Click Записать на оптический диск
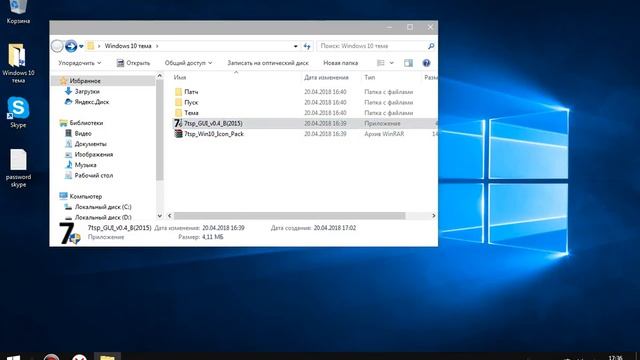Viewport: 640px width, 360px height. coord(268,63)
